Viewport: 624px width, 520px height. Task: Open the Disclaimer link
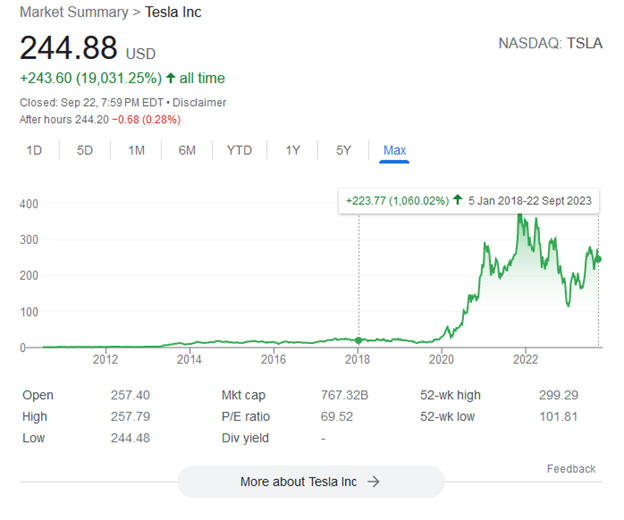(x=201, y=102)
